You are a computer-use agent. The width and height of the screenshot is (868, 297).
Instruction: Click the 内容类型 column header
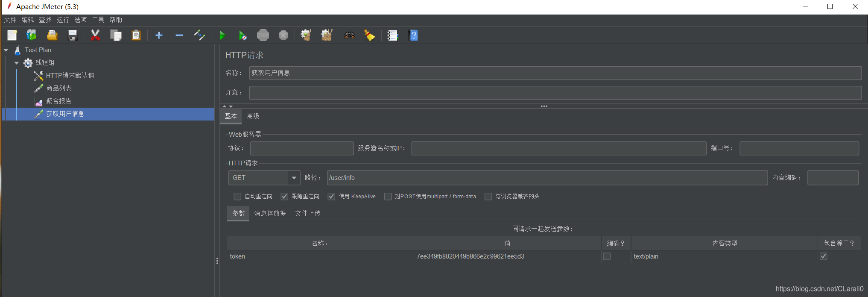coord(725,243)
